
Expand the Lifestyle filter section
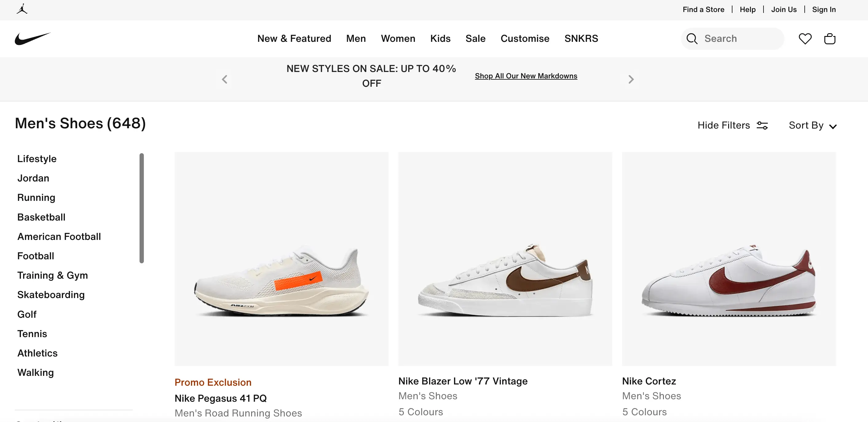(x=36, y=158)
